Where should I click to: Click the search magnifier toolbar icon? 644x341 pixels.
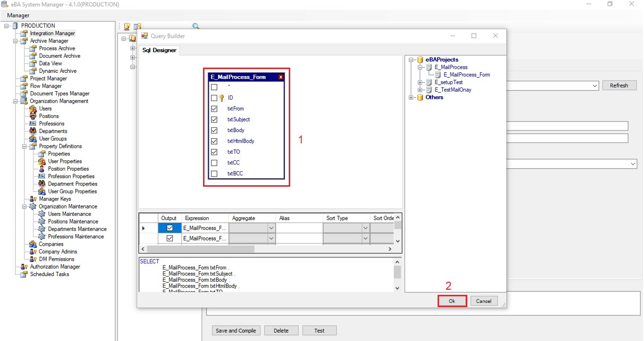coord(195,26)
